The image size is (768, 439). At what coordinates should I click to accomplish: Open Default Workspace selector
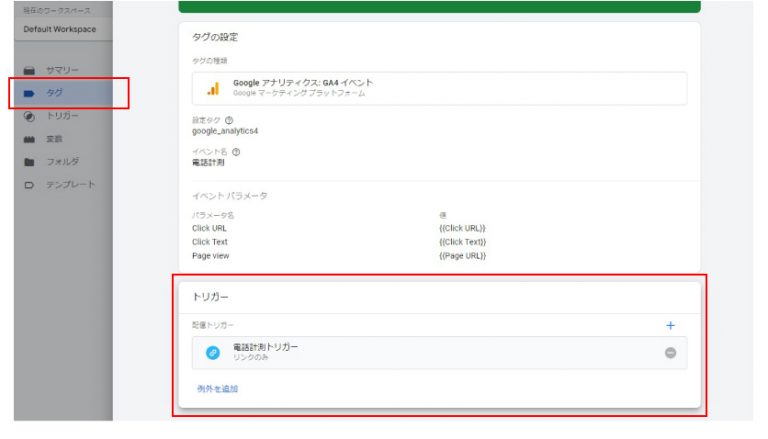coord(60,29)
